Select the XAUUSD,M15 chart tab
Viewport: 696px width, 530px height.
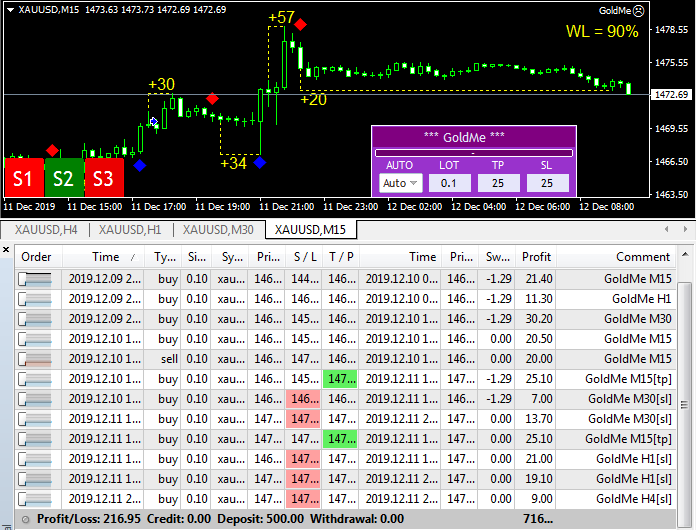coord(310,229)
